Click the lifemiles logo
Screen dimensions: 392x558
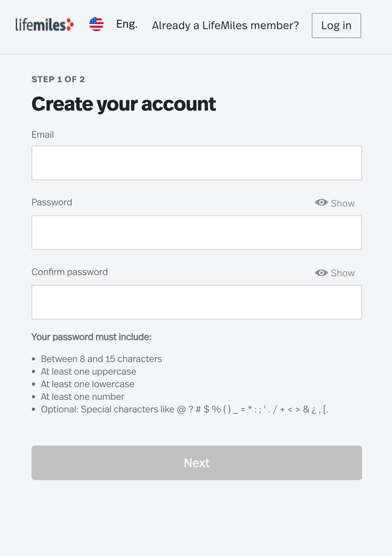44,25
